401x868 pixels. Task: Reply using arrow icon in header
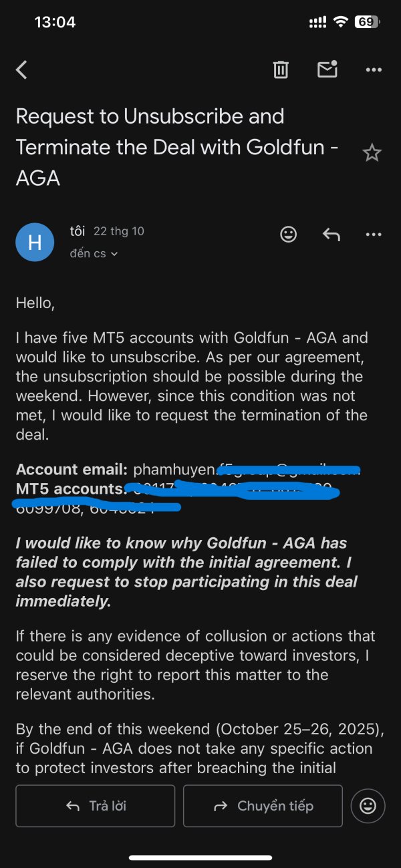tap(331, 234)
